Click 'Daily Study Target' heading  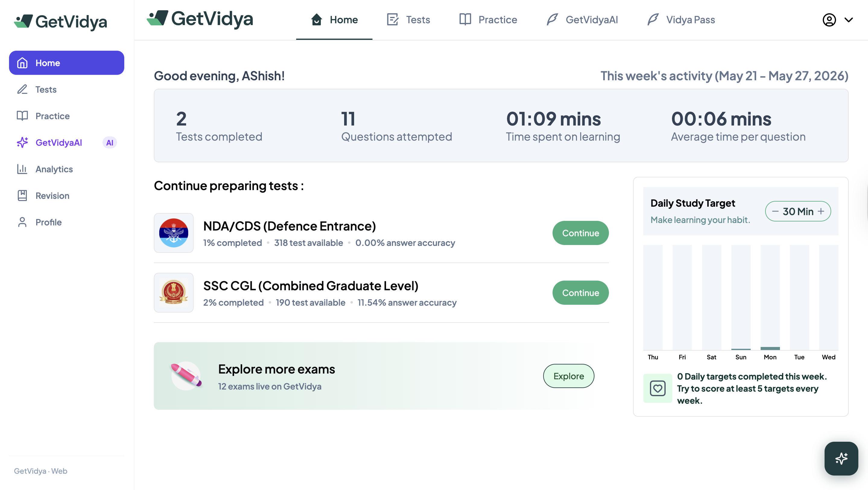click(x=692, y=203)
